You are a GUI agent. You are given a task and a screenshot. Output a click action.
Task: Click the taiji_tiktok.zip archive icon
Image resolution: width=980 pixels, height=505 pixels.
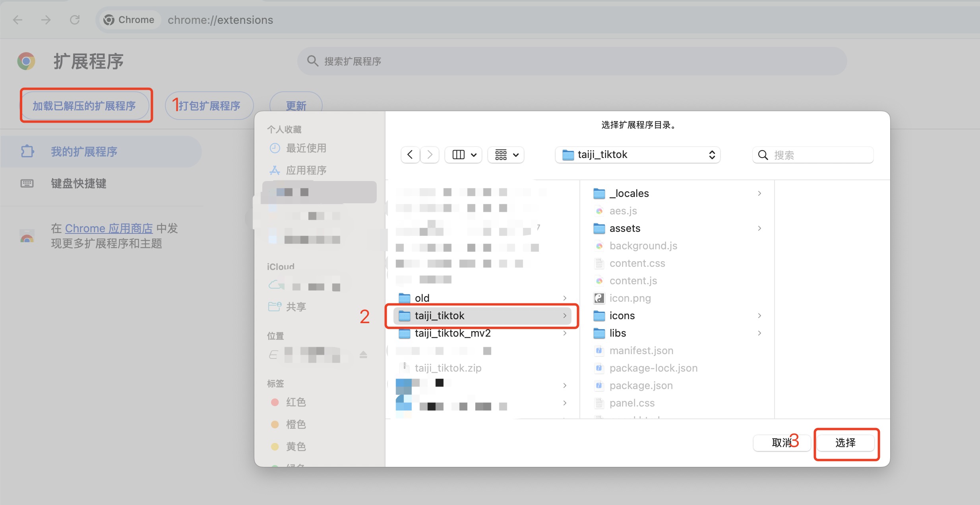point(405,367)
